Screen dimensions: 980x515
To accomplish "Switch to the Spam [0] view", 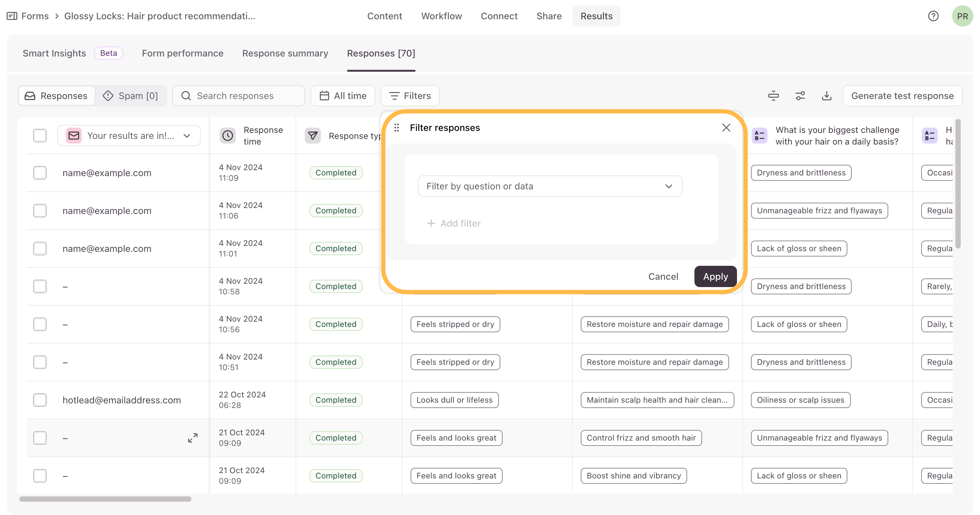I will (x=131, y=96).
